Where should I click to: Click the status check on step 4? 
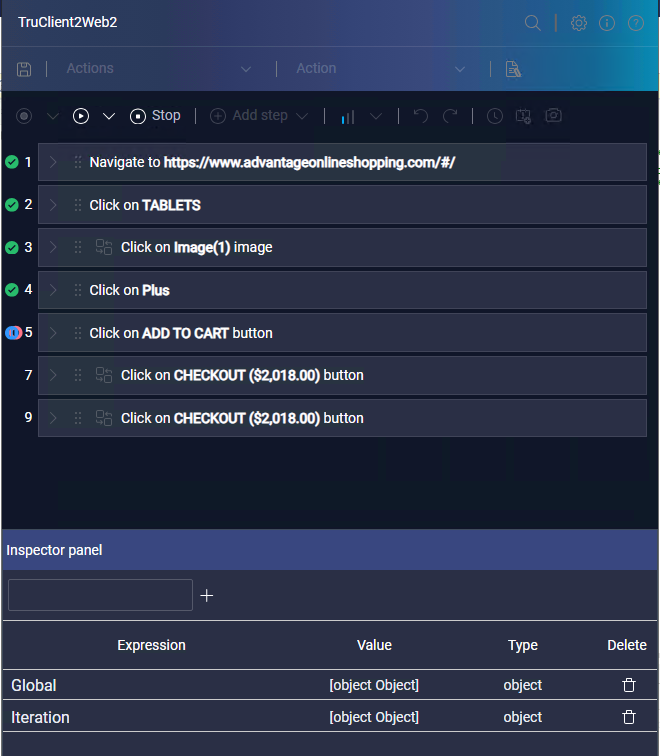tap(12, 290)
